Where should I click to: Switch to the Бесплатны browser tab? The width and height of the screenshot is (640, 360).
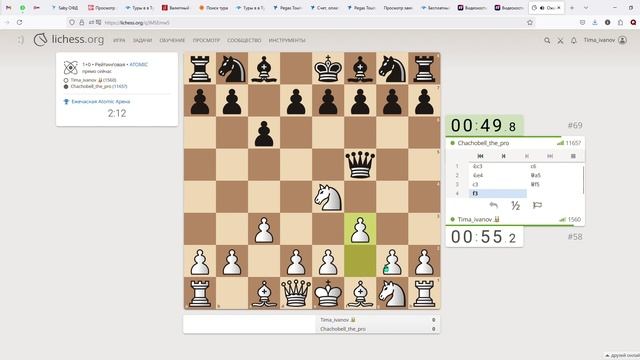coord(436,8)
